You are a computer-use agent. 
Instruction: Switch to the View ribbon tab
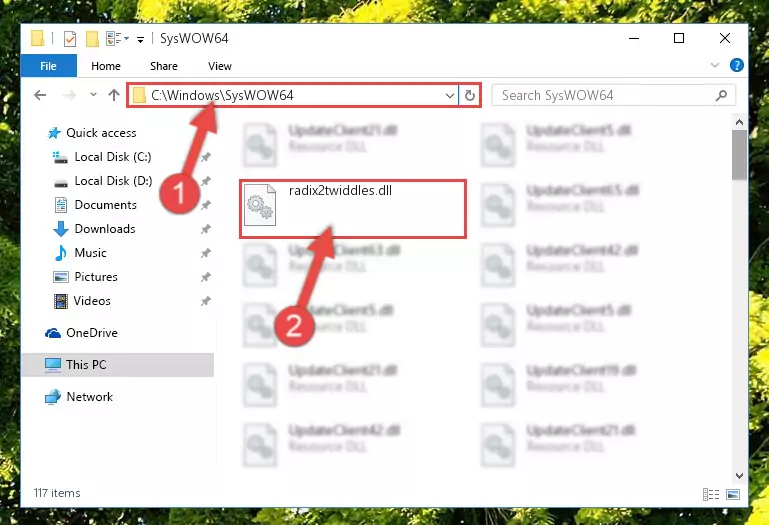click(220, 66)
